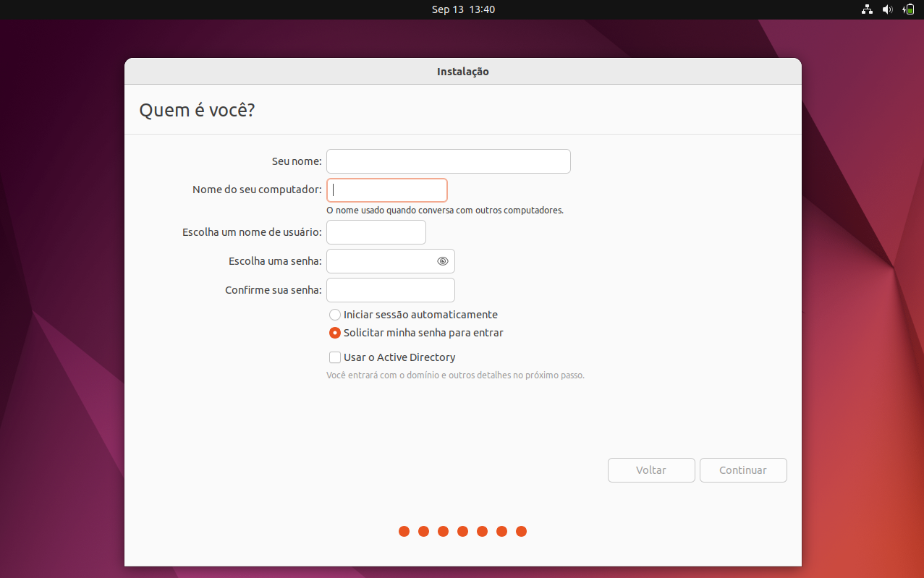Click the Confirme sua senha field
924x578 pixels.
(x=391, y=290)
